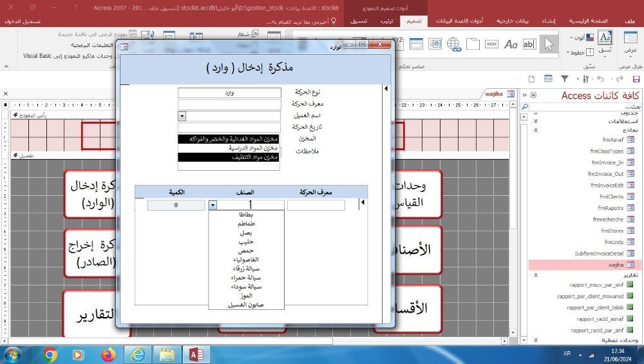Select the button (xxxx) control
Viewport: 644px width, 364px height.
click(x=491, y=44)
